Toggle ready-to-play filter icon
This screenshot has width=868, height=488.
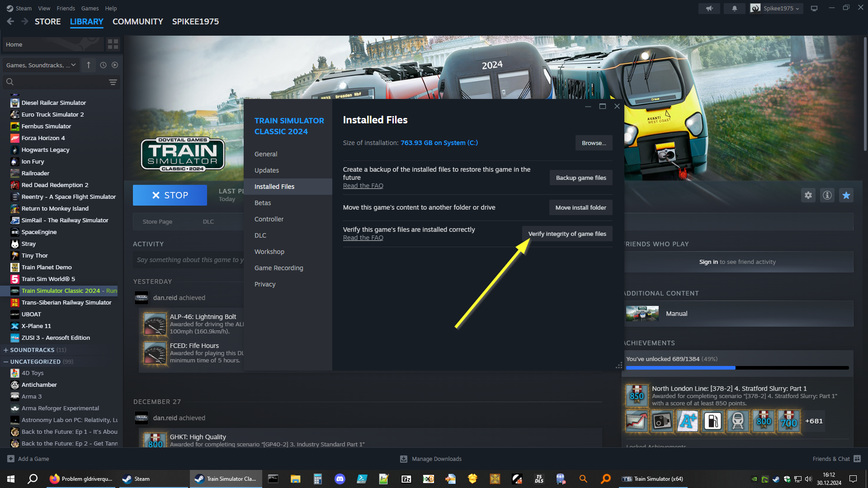pyautogui.click(x=115, y=65)
